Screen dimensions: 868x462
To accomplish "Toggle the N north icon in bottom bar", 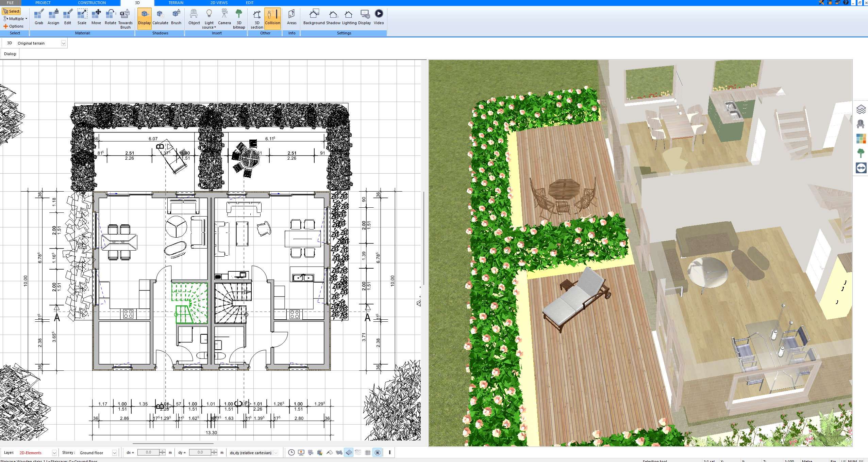I will pyautogui.click(x=377, y=452).
